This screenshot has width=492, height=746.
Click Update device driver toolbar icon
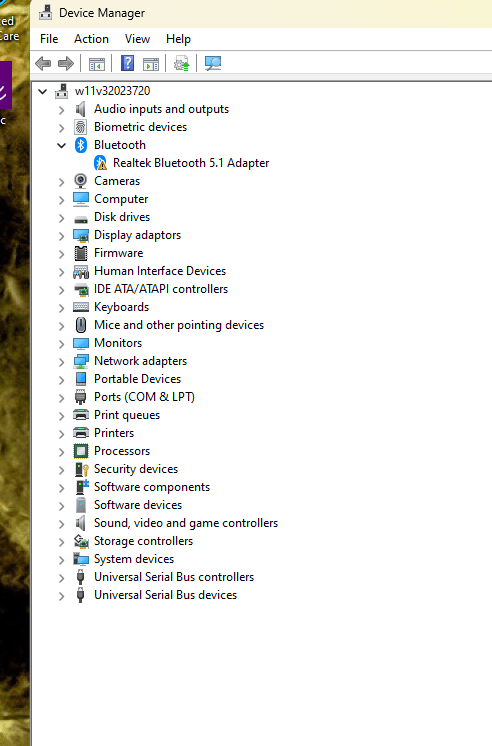click(181, 63)
